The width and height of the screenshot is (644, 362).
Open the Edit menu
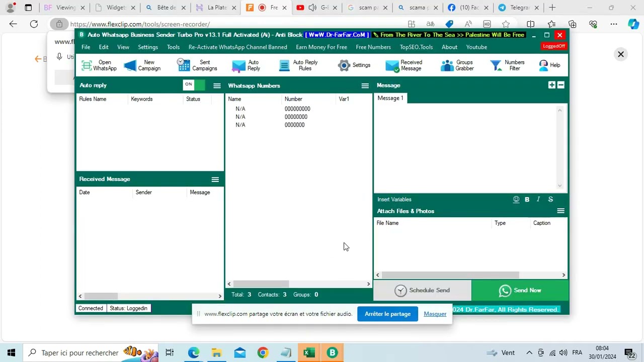point(104,47)
